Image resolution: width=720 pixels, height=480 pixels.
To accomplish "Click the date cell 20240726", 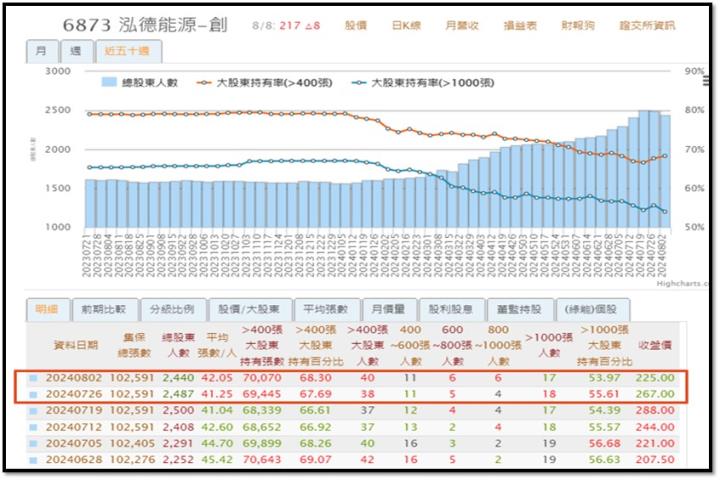I will tap(73, 395).
